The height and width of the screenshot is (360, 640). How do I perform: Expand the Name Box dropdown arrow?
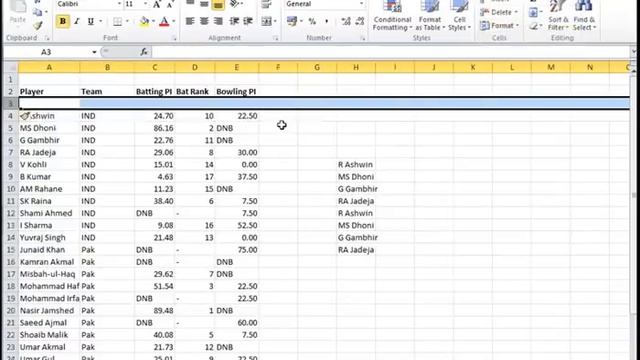click(94, 52)
